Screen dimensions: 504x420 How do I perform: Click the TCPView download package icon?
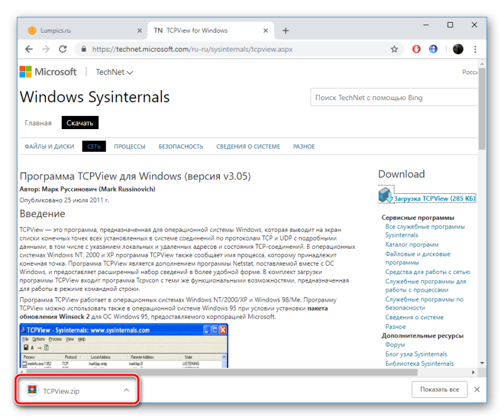[x=385, y=195]
